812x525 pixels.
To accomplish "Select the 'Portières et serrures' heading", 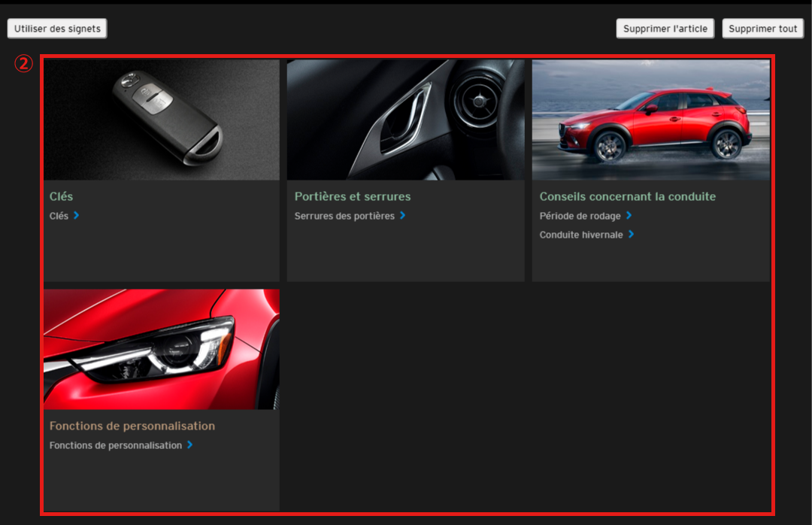I will [x=353, y=196].
